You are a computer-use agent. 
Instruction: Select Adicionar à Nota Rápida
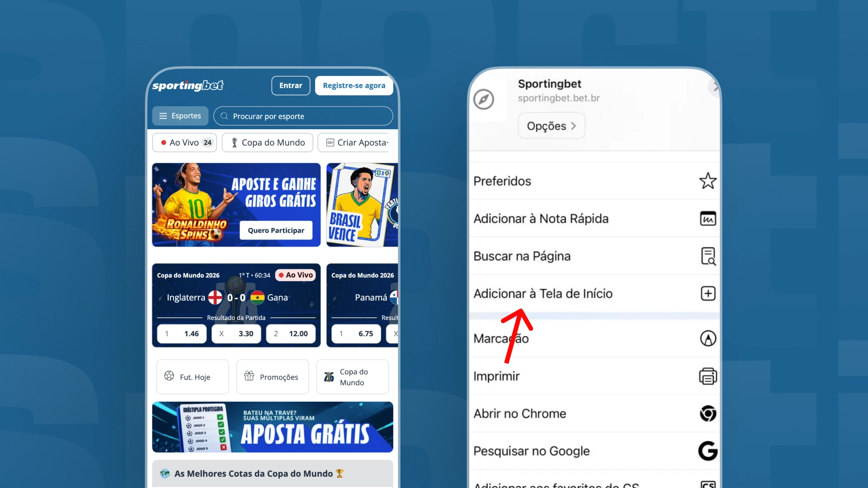pos(594,219)
